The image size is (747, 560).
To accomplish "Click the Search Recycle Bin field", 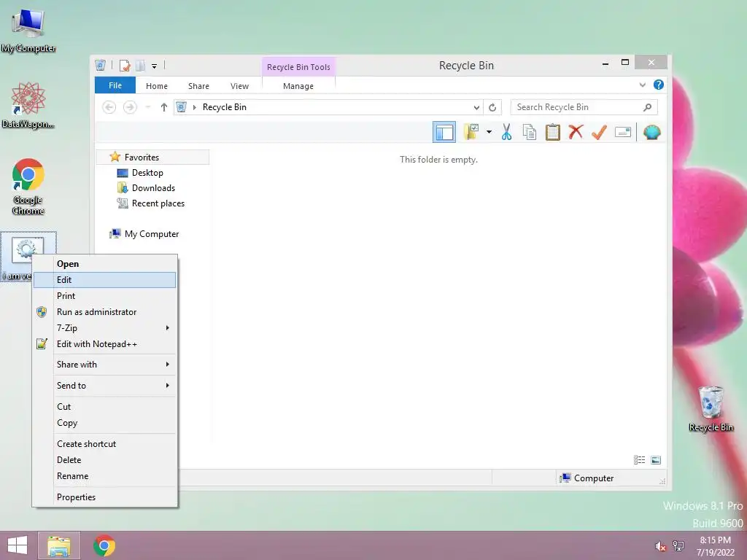I will (x=584, y=107).
